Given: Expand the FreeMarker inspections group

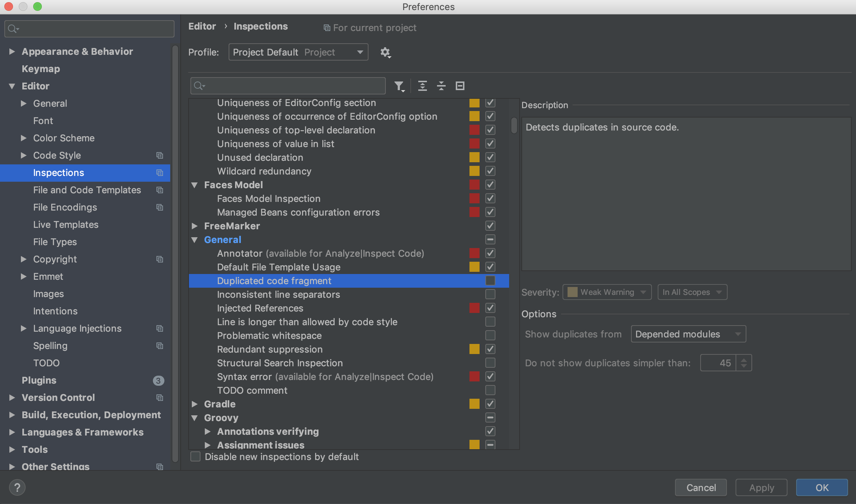Looking at the screenshot, I should click(195, 226).
